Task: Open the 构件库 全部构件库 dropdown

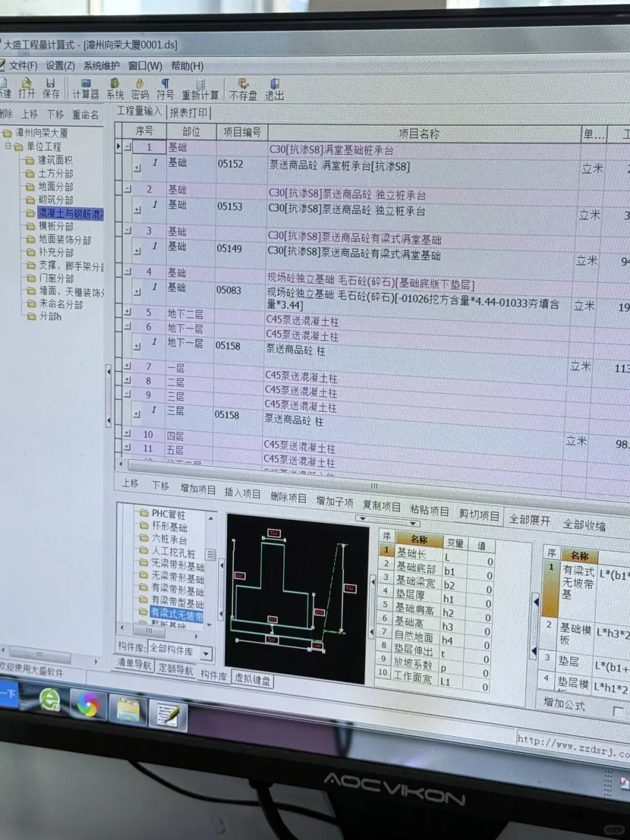Action: (x=206, y=653)
